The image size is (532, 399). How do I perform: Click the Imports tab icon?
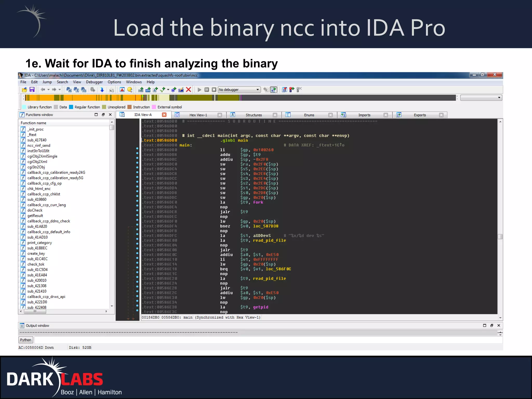[x=343, y=115]
